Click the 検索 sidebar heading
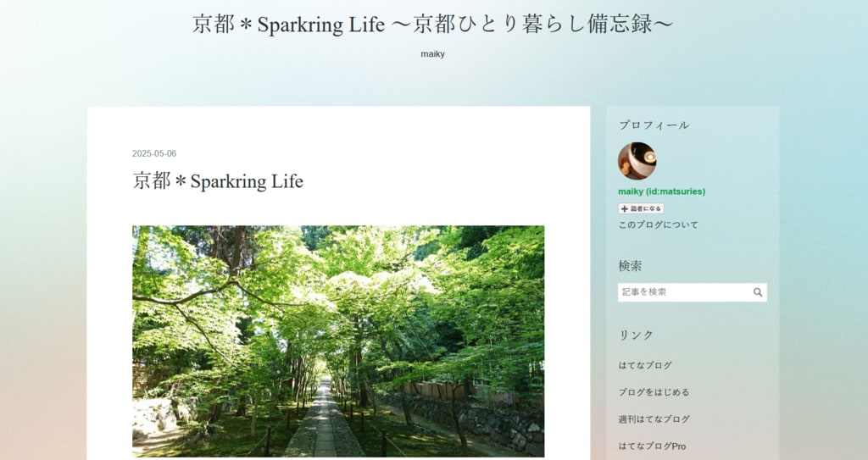The height and width of the screenshot is (460, 868). (x=630, y=266)
